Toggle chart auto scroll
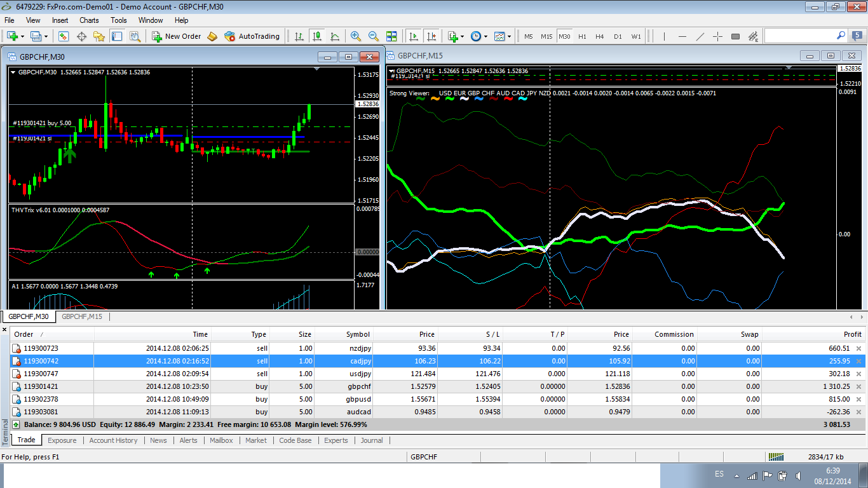868x488 pixels. pos(413,36)
